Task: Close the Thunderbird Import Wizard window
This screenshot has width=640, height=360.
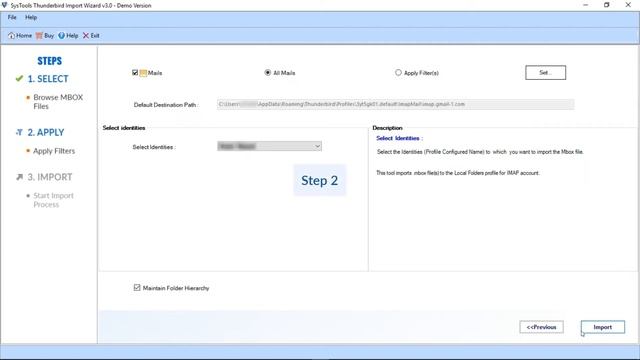Action: click(x=628, y=5)
